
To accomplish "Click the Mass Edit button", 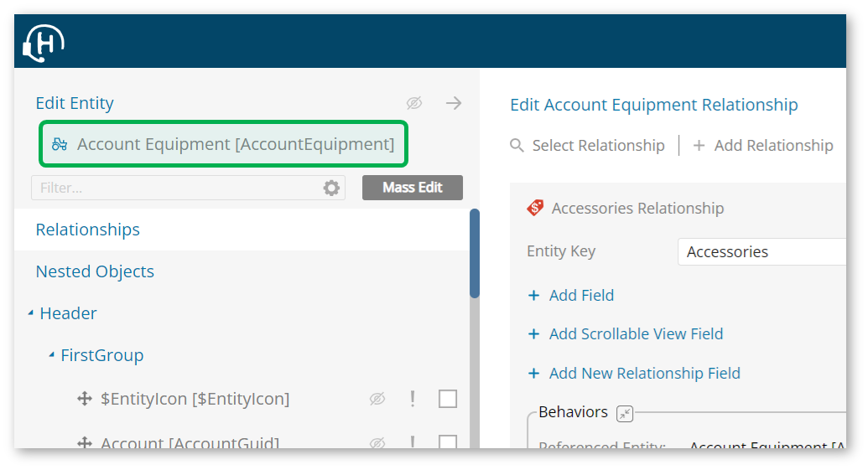I will pyautogui.click(x=413, y=188).
